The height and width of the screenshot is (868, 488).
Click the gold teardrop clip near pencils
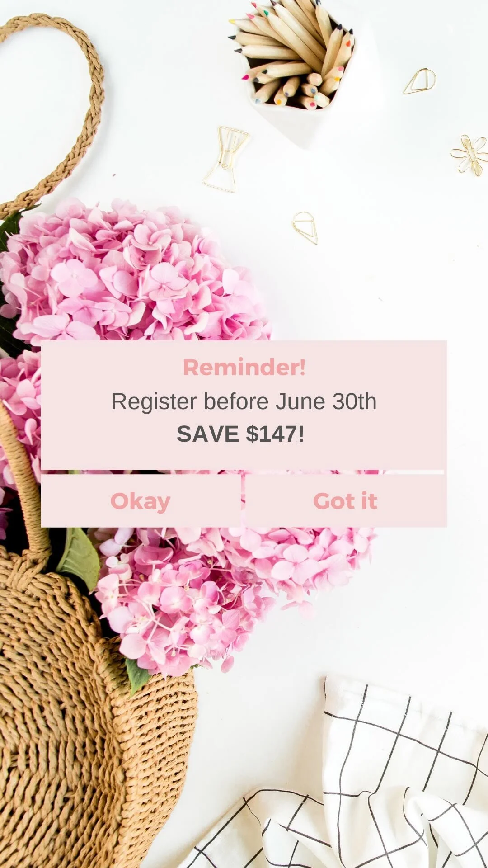(x=420, y=81)
